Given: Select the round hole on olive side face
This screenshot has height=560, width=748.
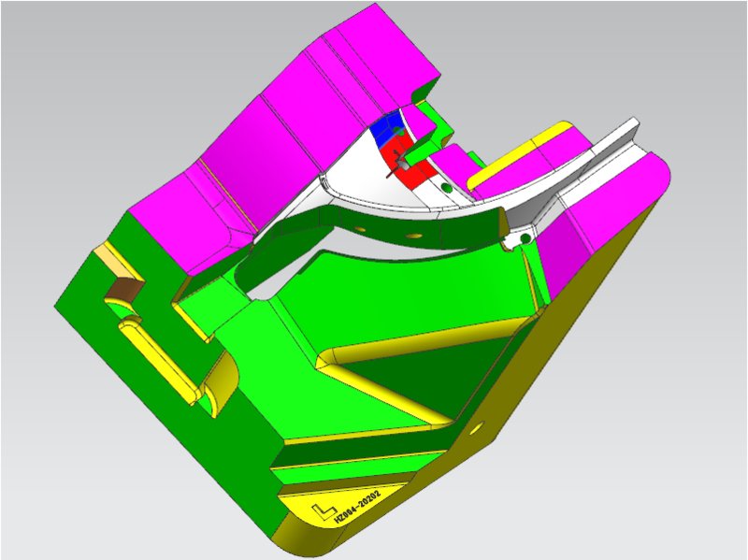Looking at the screenshot, I should point(477,427).
